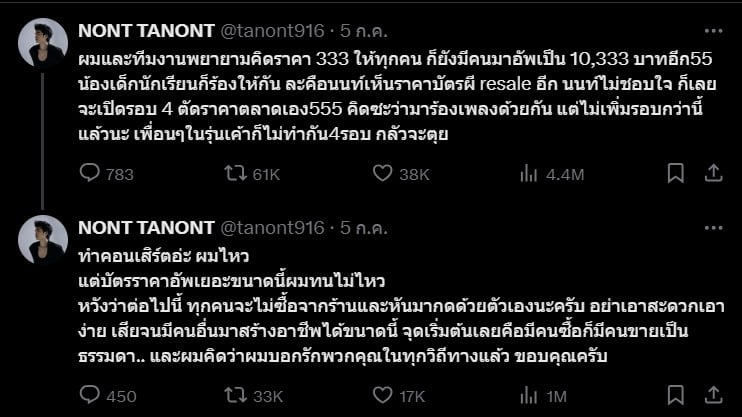Like the tweet with 17K likes
This screenshot has height=417, width=742.
381,396
